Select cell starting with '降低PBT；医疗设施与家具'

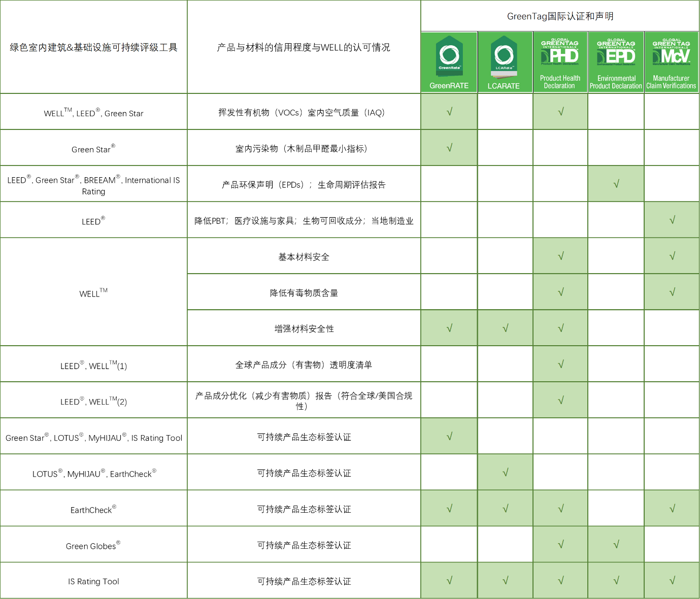click(x=304, y=220)
